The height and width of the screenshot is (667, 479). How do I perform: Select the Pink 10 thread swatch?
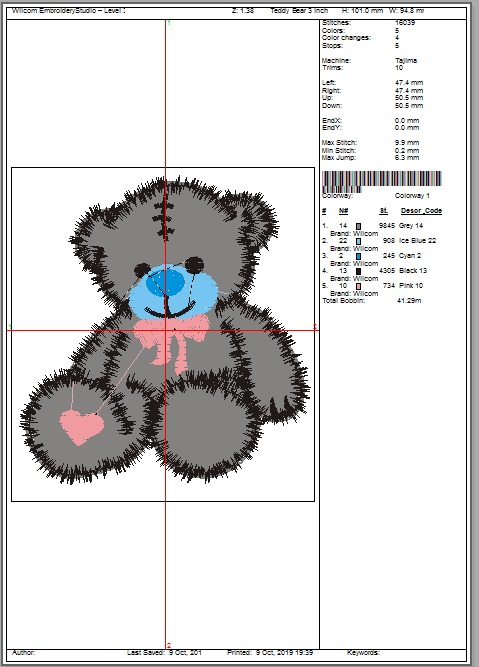(x=358, y=286)
